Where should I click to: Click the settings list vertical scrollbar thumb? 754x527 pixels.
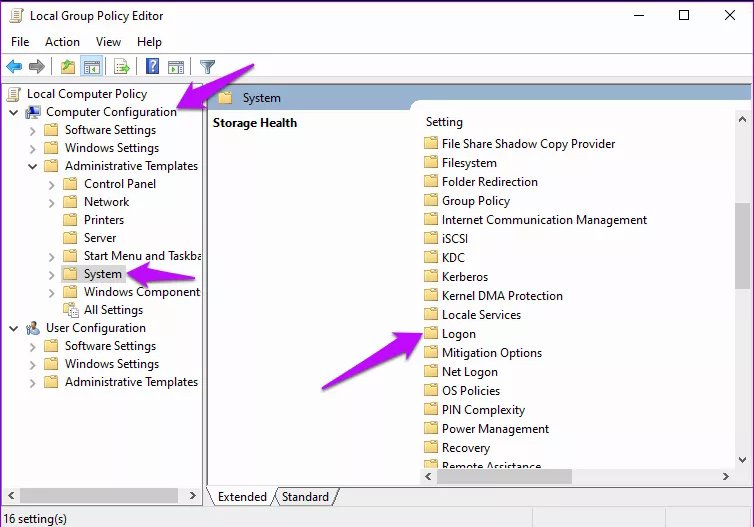742,246
